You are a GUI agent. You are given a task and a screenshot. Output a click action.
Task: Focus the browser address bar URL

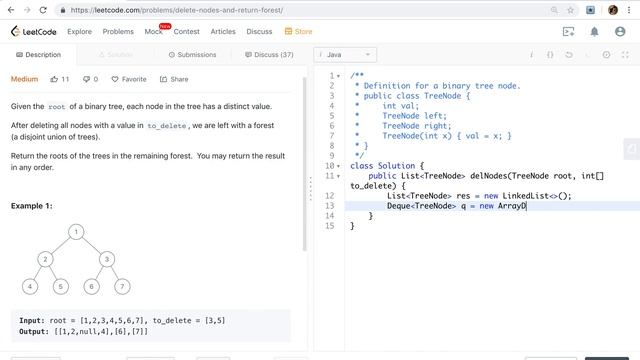(x=176, y=10)
